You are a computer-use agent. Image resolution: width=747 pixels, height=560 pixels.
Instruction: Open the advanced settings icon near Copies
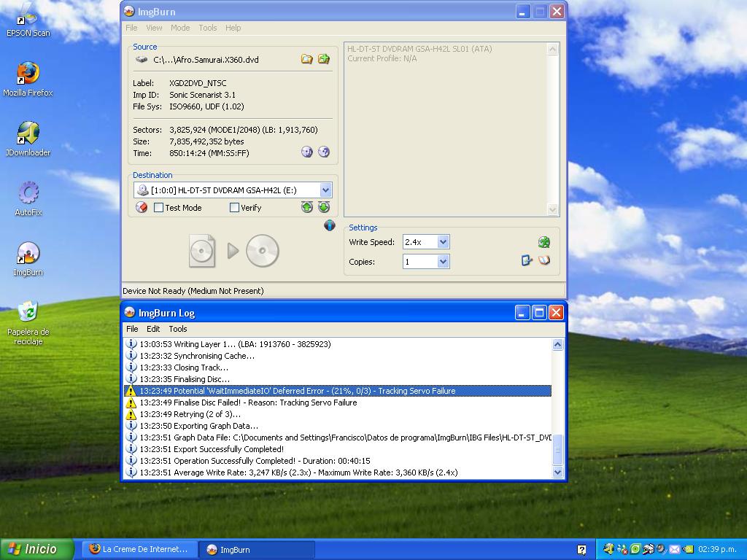[527, 260]
